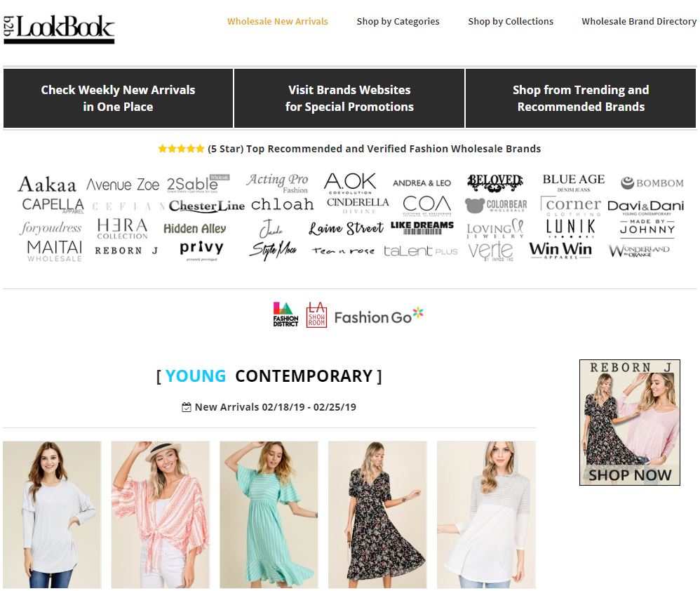Open the FashionGo logo link
Viewport: 700px width, 591px height.
click(x=379, y=317)
